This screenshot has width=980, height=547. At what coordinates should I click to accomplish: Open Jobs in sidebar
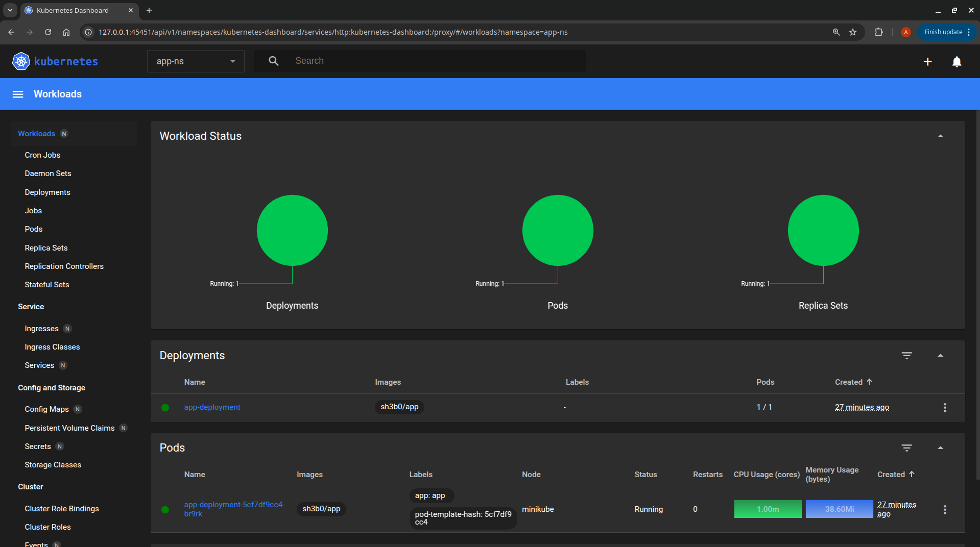33,211
